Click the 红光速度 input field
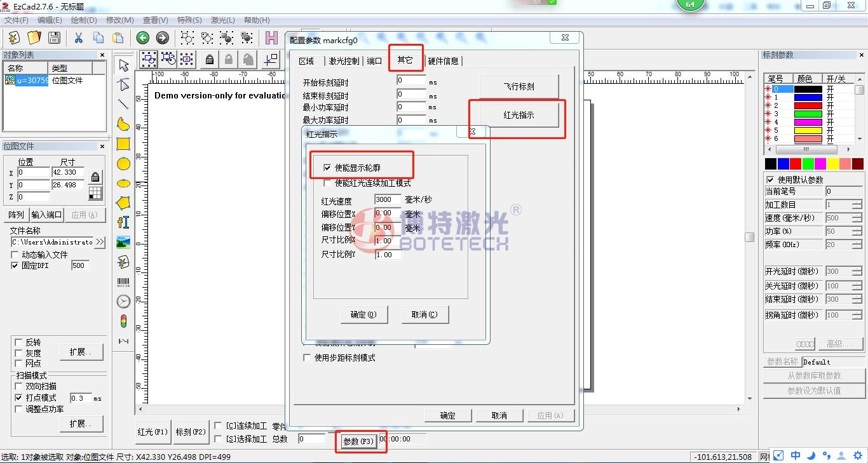Screen dimensions: 868x463 388,201
